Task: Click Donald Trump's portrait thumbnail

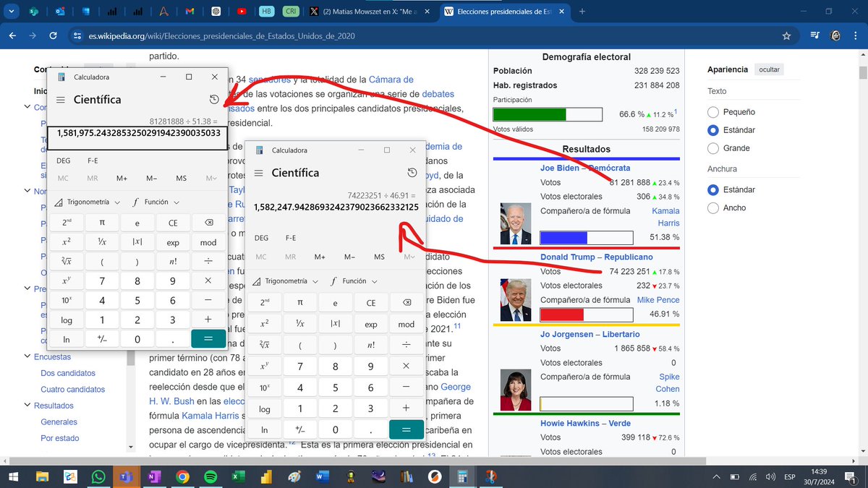Action: click(516, 300)
